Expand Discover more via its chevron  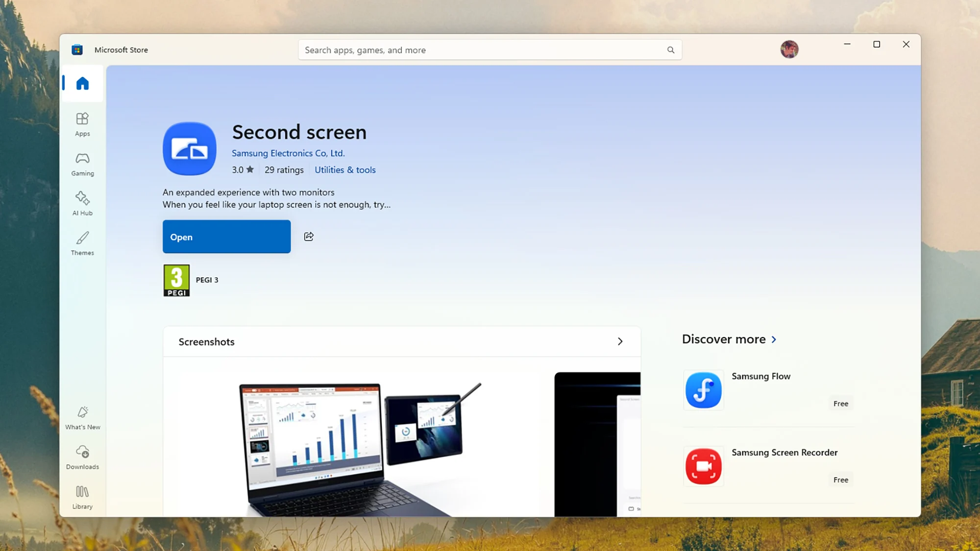[x=774, y=339]
